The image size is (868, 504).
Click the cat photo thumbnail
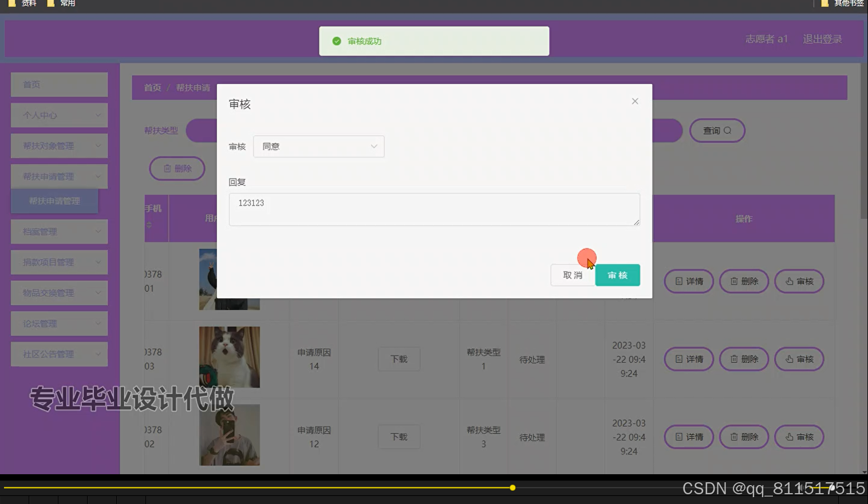(x=229, y=357)
